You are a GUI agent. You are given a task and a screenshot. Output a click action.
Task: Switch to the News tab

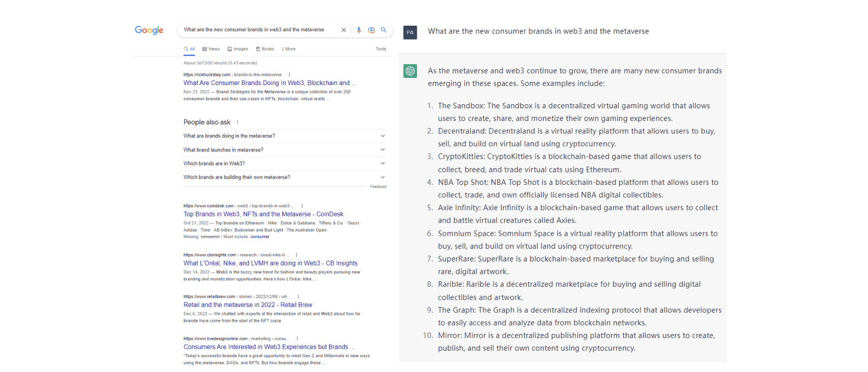click(x=211, y=49)
